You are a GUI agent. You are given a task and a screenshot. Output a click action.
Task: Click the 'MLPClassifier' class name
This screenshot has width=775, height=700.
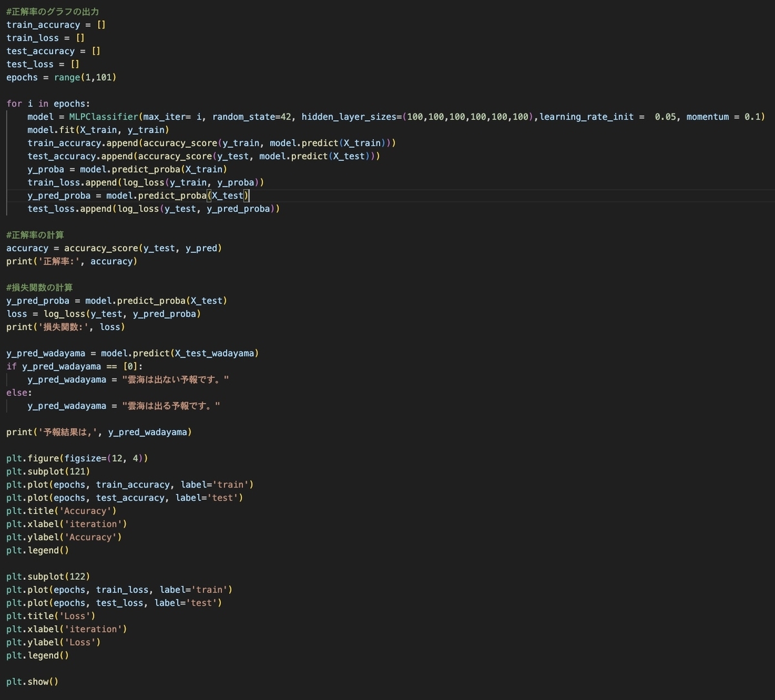point(103,116)
